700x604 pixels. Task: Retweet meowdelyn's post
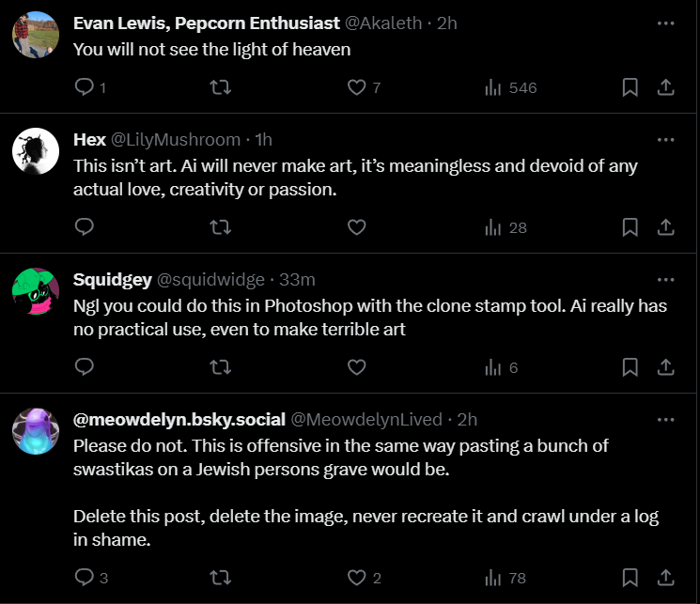220,578
